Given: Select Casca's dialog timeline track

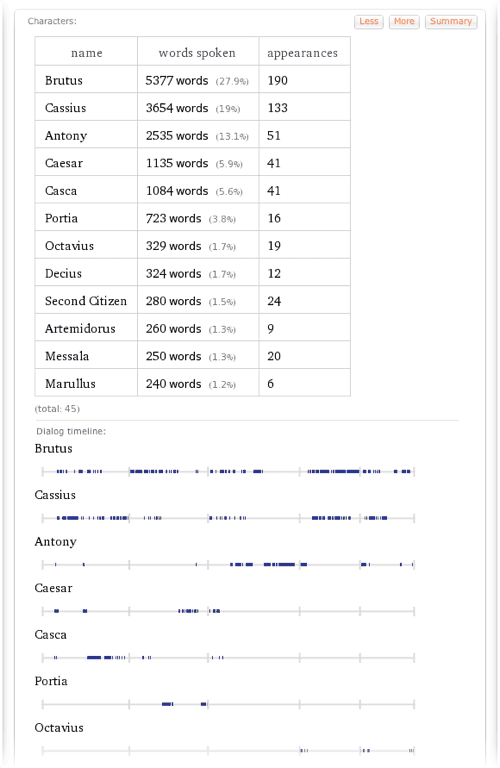Looking at the screenshot, I should pos(228,658).
